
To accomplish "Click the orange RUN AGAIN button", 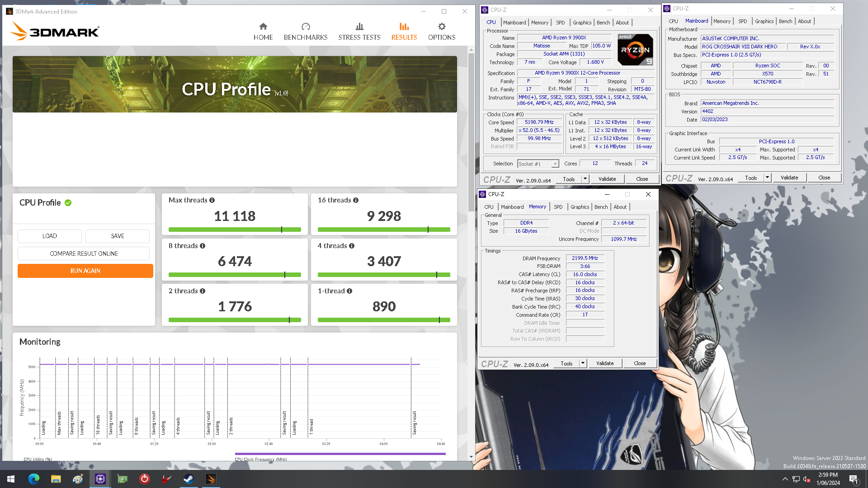I will tap(85, 271).
